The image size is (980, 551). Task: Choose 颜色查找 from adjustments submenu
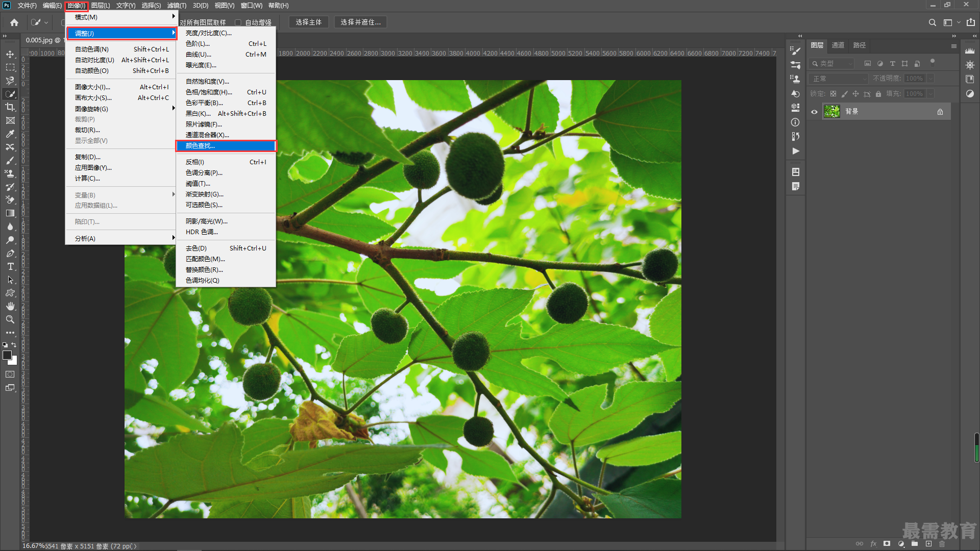(x=226, y=146)
